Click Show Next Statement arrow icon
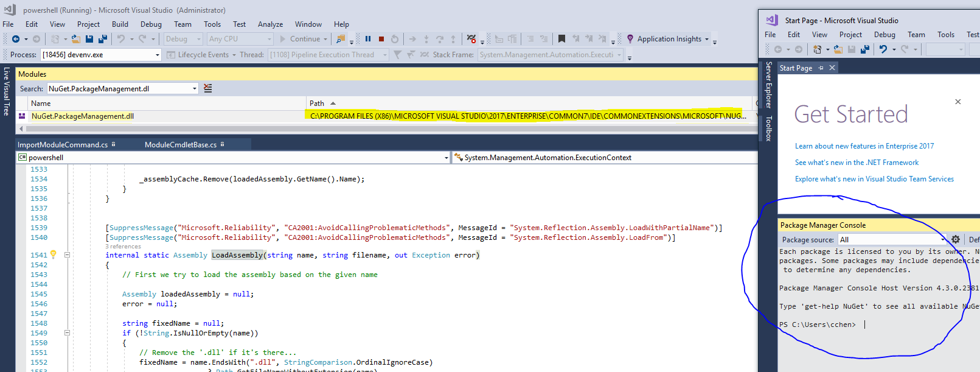The height and width of the screenshot is (372, 980). (413, 39)
